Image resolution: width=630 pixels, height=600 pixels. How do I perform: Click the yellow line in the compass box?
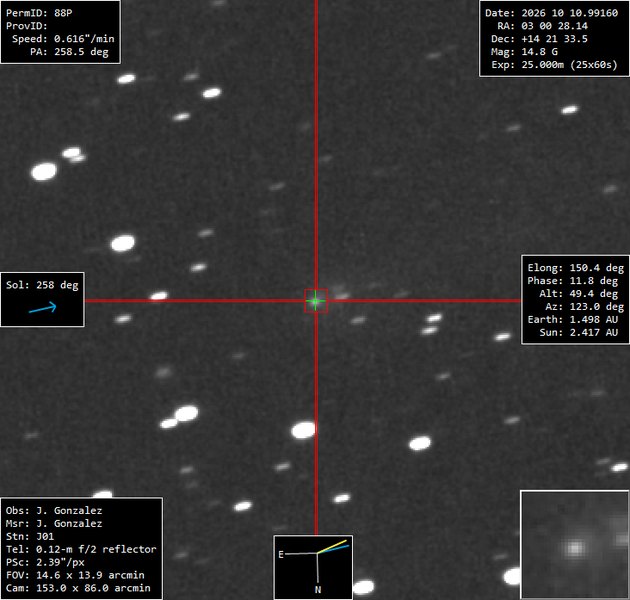pos(332,547)
